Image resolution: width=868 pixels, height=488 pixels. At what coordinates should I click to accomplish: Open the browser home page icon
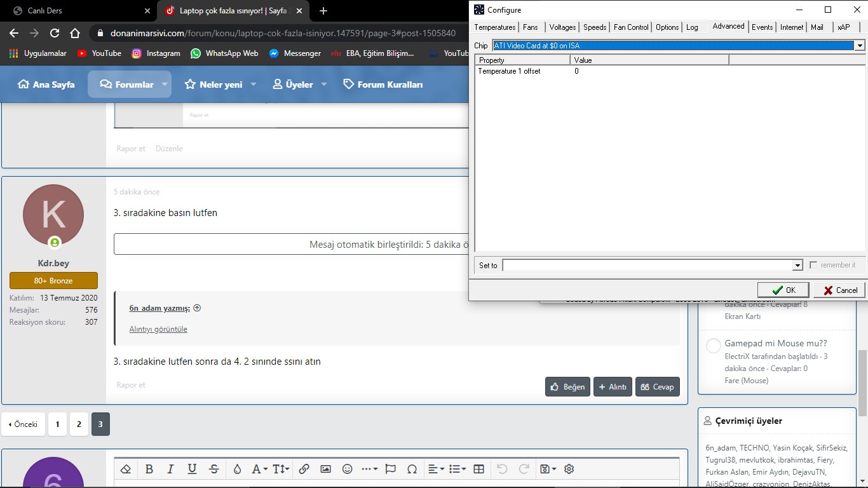point(75,33)
